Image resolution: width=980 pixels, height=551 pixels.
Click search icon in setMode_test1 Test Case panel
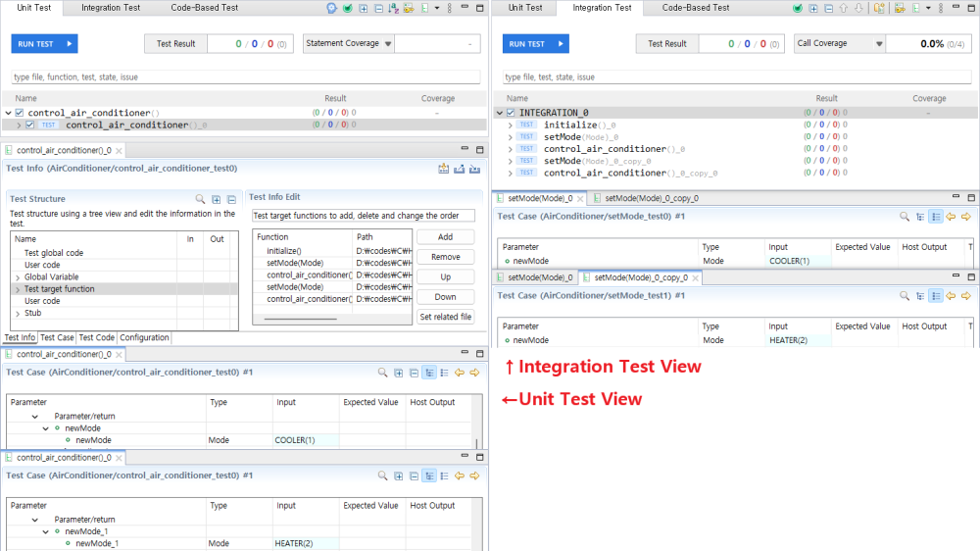[x=905, y=296]
